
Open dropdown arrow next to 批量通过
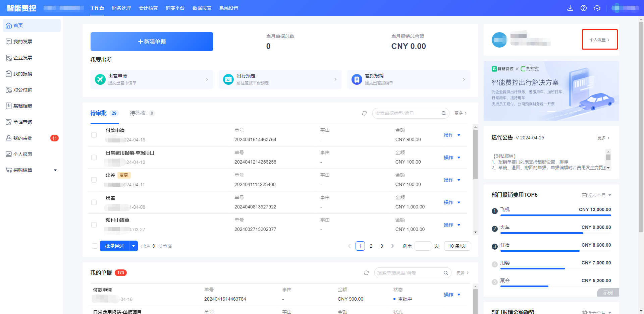[133, 246]
